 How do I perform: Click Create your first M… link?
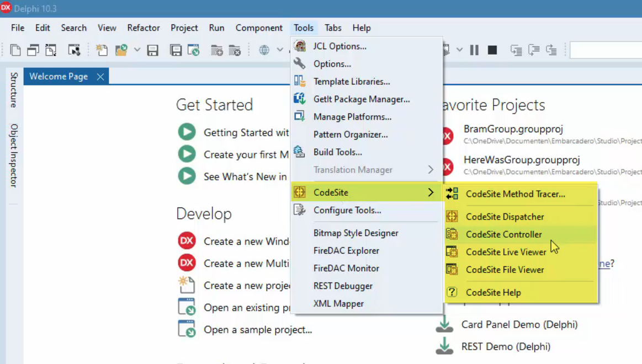pyautogui.click(x=246, y=154)
